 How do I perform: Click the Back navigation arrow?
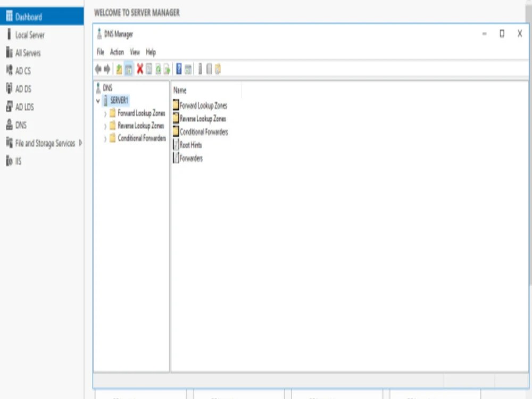[x=98, y=69]
